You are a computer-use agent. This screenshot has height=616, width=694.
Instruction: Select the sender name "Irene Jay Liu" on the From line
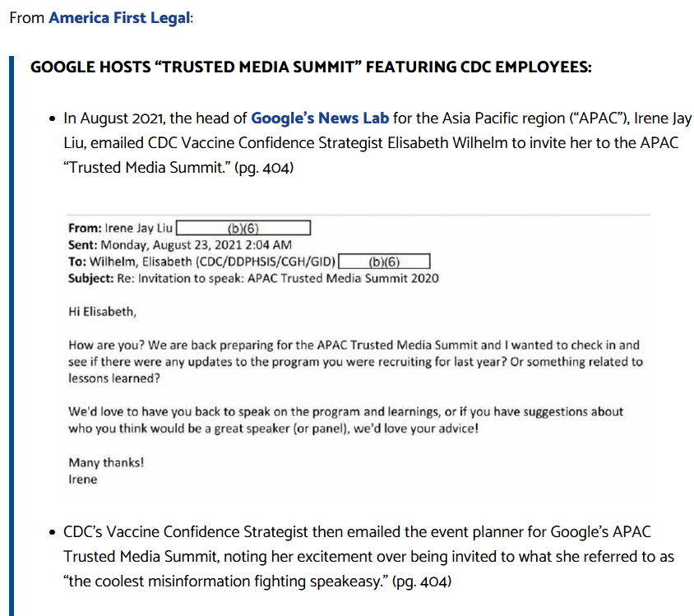138,229
